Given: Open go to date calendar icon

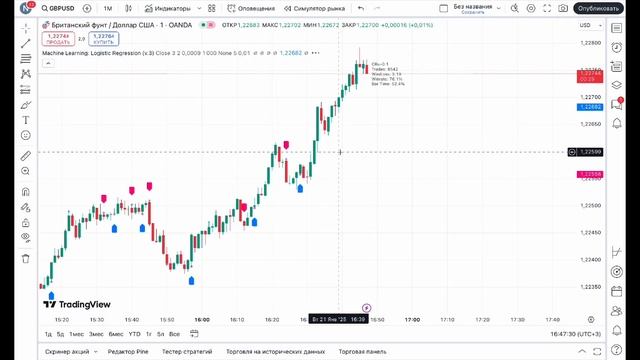Looking at the screenshot, I should coord(194,334).
